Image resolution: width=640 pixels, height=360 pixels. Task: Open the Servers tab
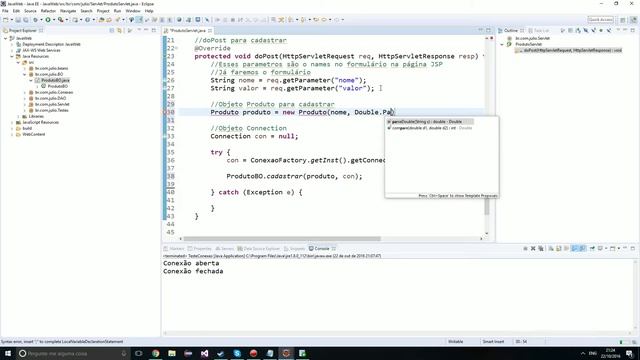tap(224, 249)
